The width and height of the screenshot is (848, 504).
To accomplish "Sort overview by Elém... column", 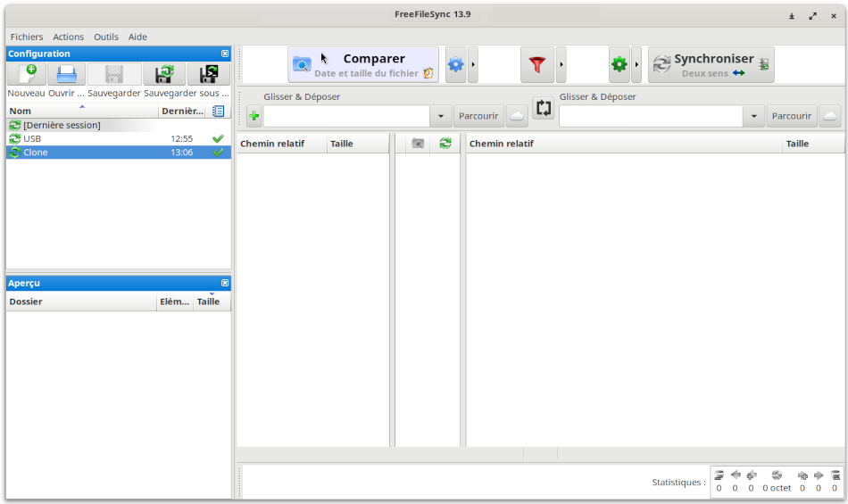I will tap(175, 302).
